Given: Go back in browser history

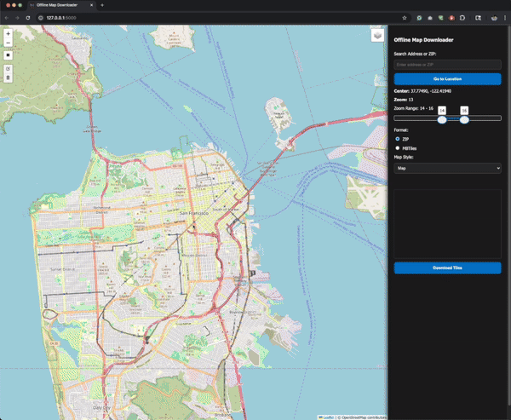Looking at the screenshot, I should [x=7, y=18].
